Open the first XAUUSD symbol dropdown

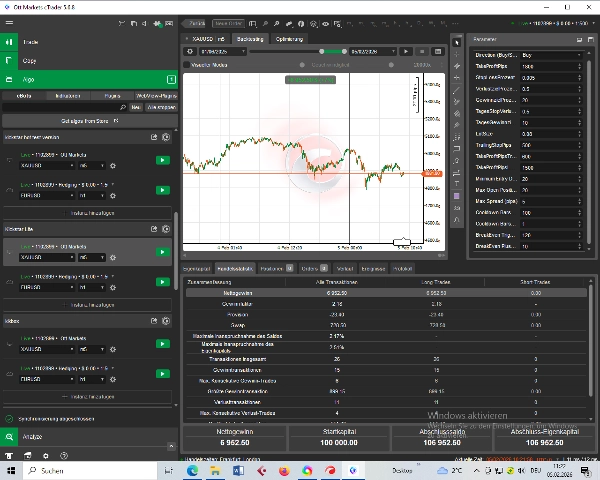[x=47, y=166]
